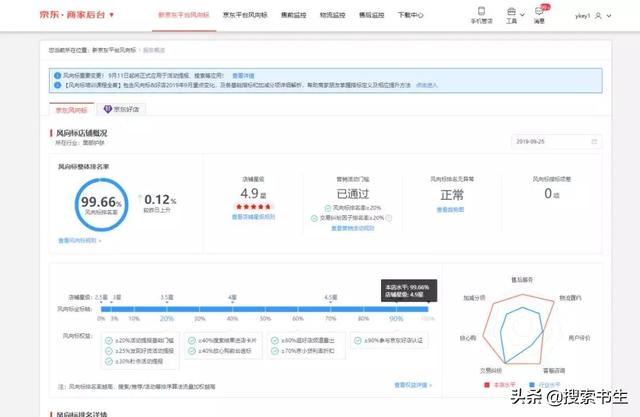Click the 20% mark under the progress bar
Screen dimensions: 640x417
coord(167,318)
